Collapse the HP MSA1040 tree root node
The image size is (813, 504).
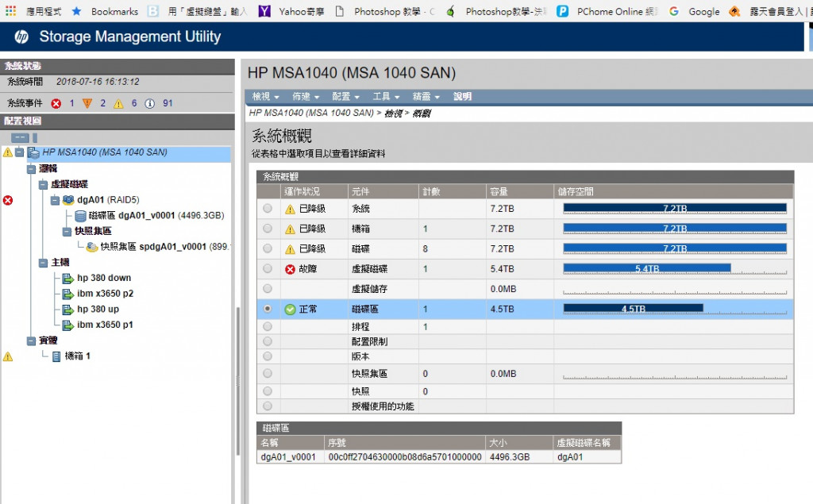point(20,152)
